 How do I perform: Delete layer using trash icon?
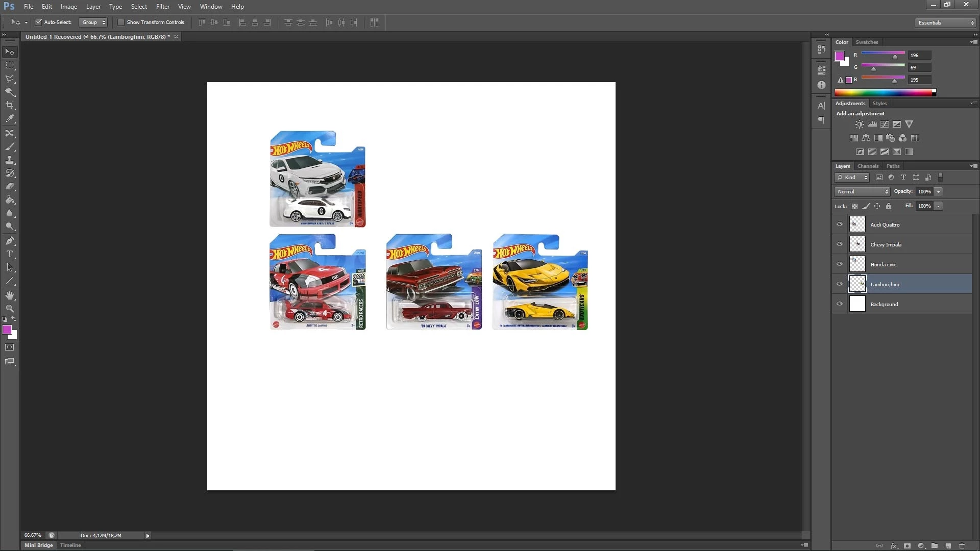click(962, 545)
